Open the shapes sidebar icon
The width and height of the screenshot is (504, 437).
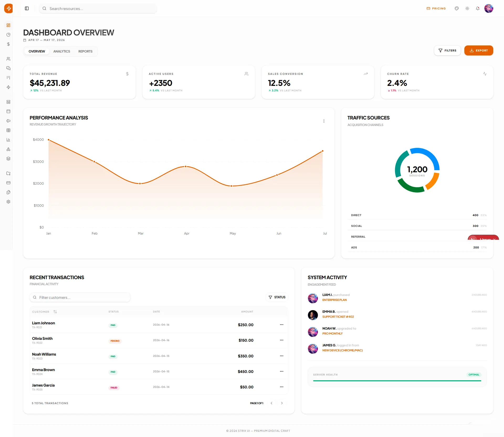pos(8,149)
